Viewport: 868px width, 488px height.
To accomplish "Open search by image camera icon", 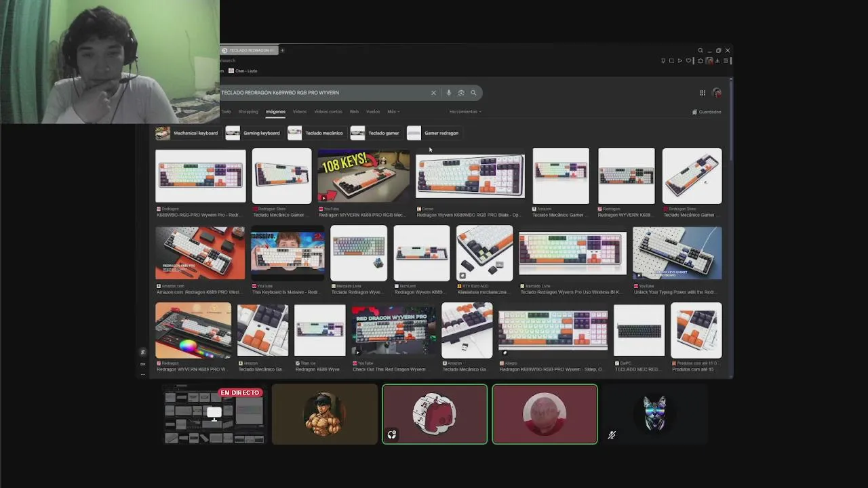I will (461, 93).
